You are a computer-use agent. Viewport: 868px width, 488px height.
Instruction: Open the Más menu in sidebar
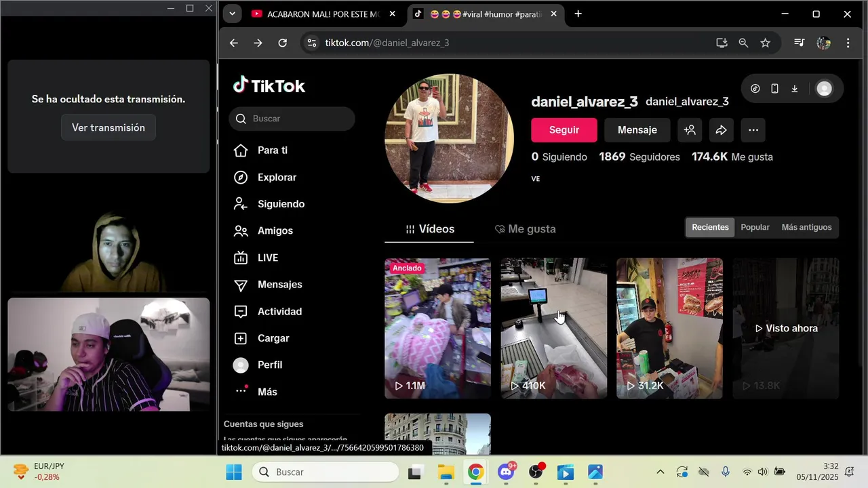coord(256,392)
